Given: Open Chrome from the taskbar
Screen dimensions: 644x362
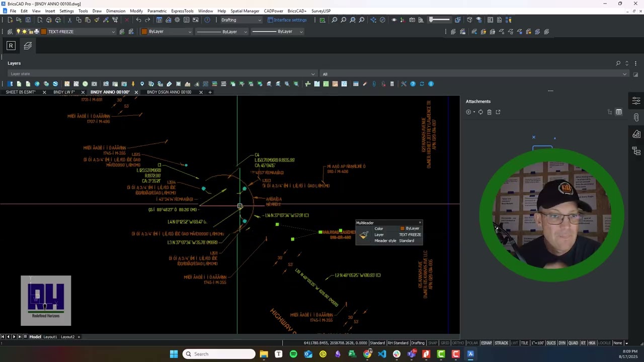Looking at the screenshot, I should [367, 354].
